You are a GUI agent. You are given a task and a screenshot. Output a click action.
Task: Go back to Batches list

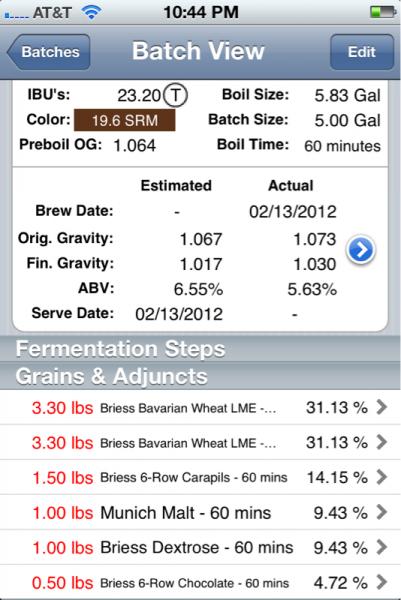[x=49, y=52]
